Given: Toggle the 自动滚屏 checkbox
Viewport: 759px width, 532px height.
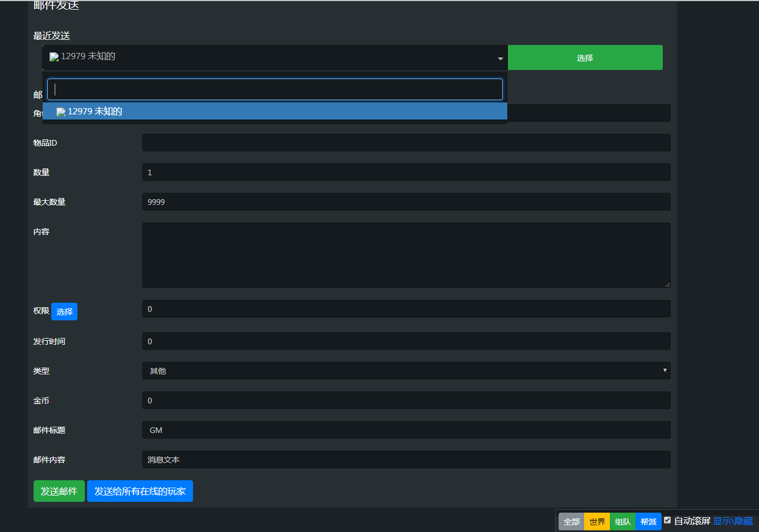Looking at the screenshot, I should tap(667, 520).
